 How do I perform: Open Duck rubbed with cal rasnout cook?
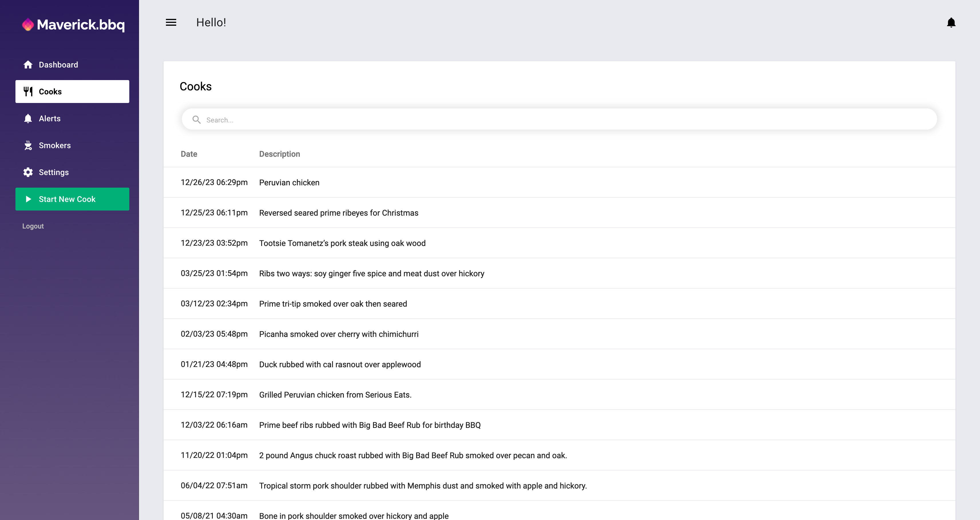click(340, 364)
